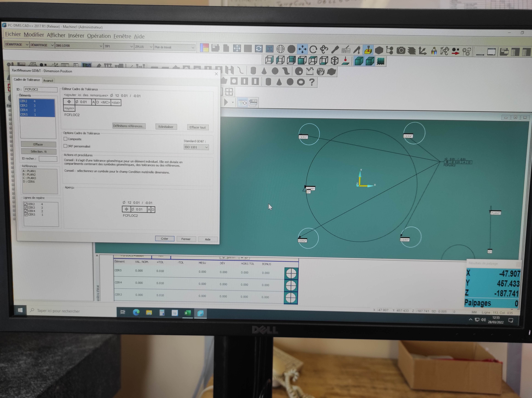The height and width of the screenshot is (398, 532).
Task: Click the question mark auto-feature icon
Action: [312, 82]
